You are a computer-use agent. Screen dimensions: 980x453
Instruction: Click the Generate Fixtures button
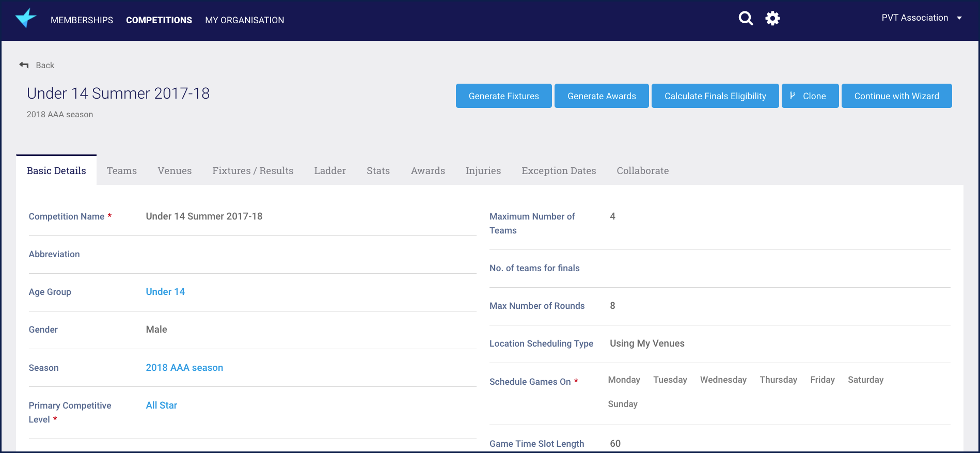(x=503, y=96)
